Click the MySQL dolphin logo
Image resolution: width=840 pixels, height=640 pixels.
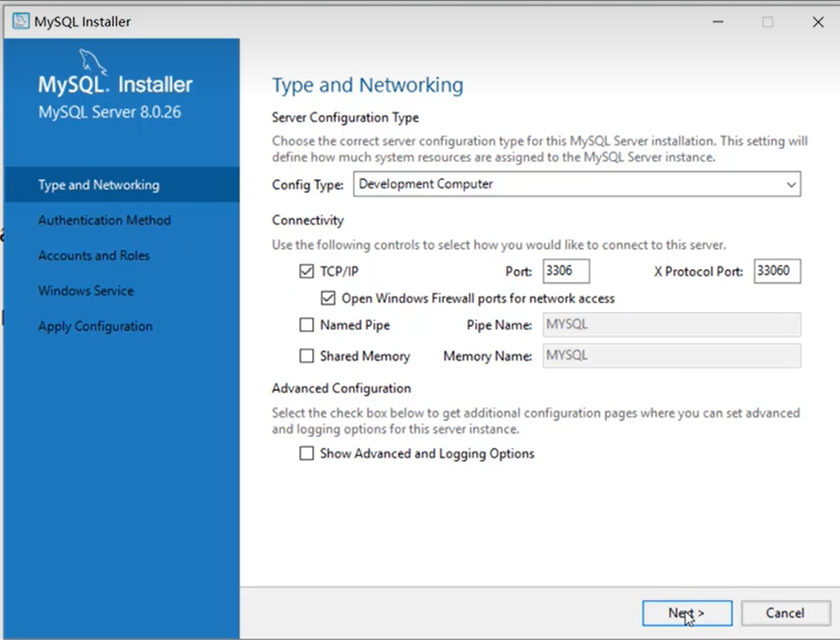coord(93,63)
